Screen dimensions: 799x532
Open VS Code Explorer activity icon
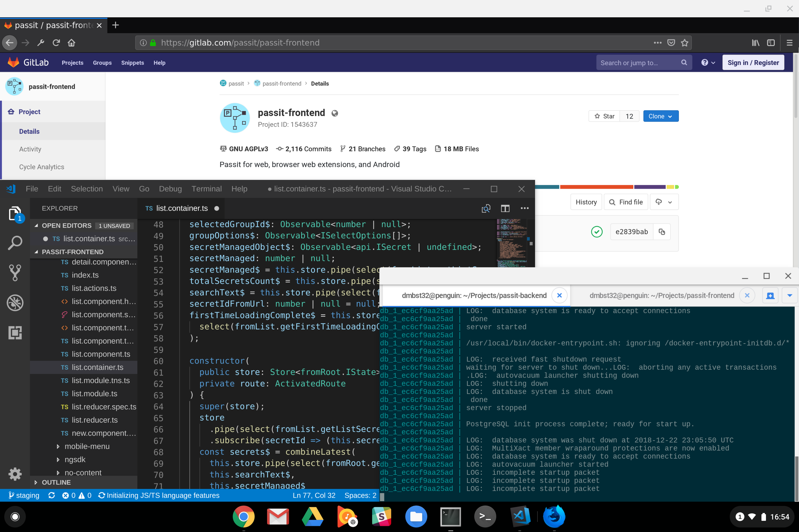[x=15, y=214]
